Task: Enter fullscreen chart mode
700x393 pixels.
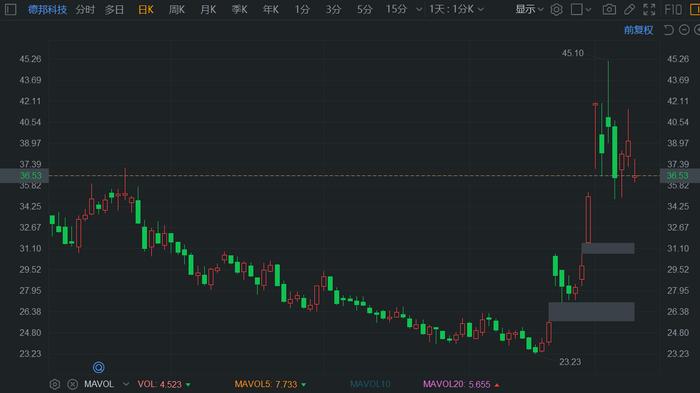Action: coord(650,9)
